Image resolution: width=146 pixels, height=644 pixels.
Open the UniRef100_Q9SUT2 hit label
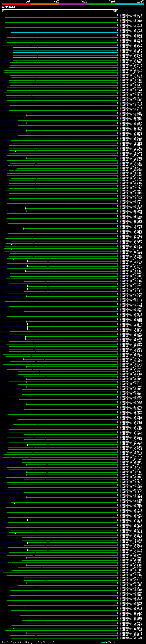pyautogui.click(x=131, y=15)
